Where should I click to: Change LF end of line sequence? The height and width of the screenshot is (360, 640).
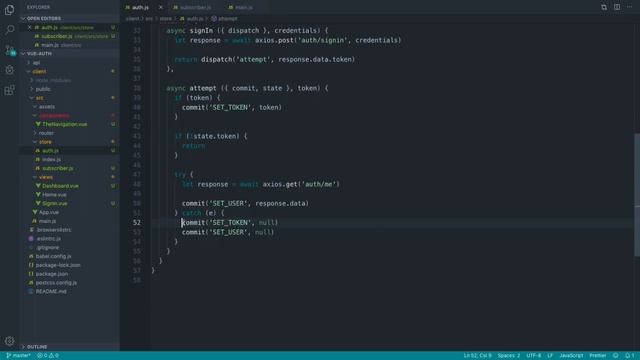[550, 356]
